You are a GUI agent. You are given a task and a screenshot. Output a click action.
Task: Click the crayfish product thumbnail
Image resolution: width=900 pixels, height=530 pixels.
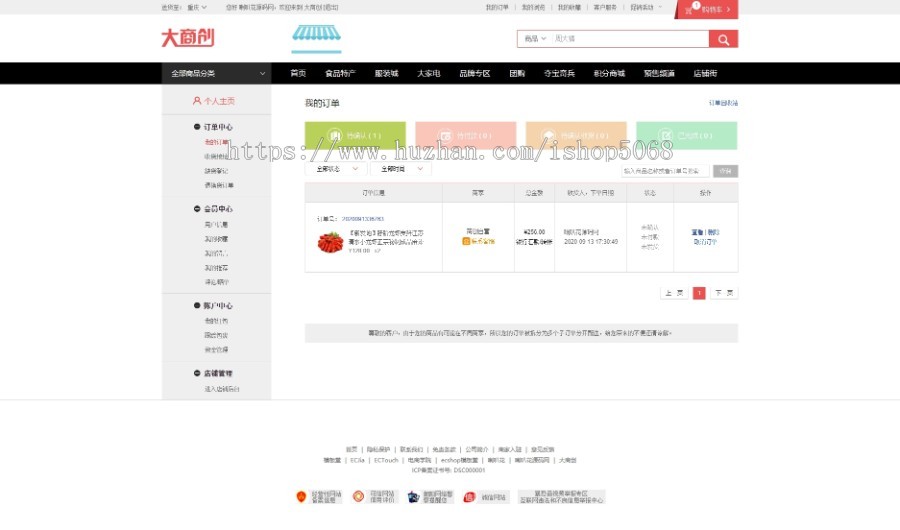pos(331,242)
